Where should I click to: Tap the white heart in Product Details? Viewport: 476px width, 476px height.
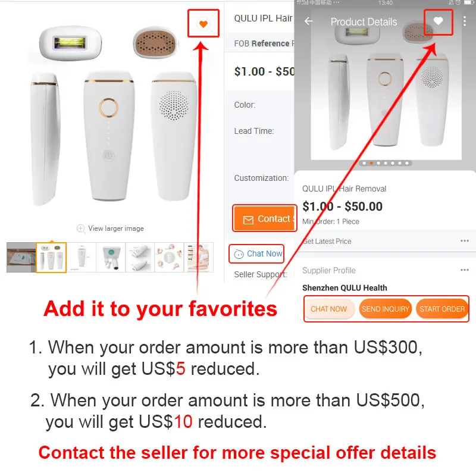click(438, 21)
